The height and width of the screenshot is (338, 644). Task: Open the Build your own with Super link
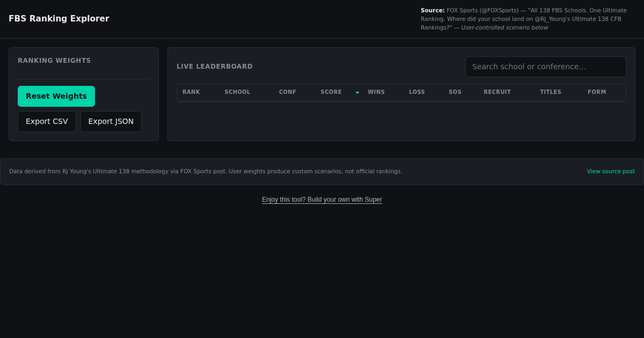pos(322,200)
